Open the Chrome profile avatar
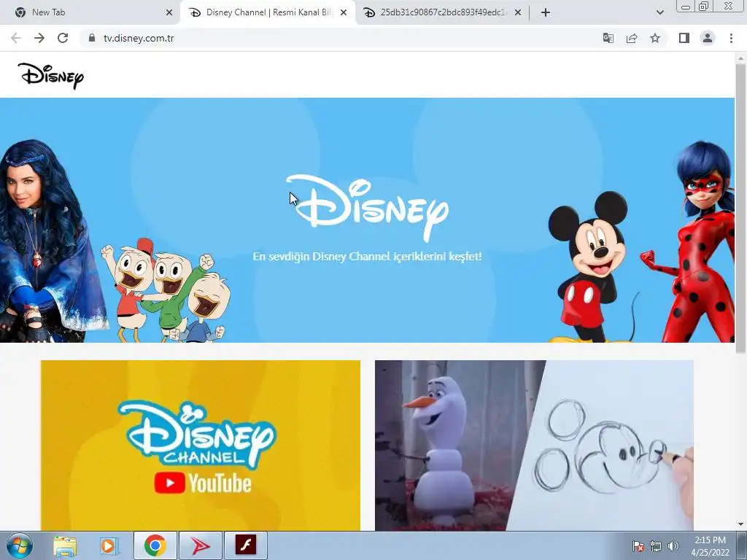Viewport: 747px width, 560px height. point(708,38)
